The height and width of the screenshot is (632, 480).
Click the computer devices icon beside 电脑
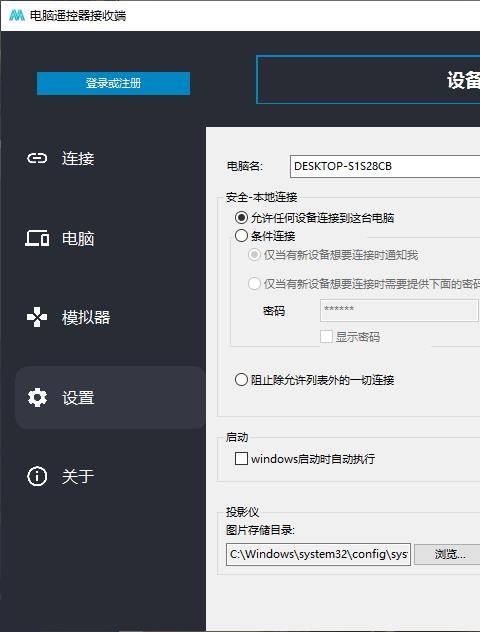click(37, 238)
